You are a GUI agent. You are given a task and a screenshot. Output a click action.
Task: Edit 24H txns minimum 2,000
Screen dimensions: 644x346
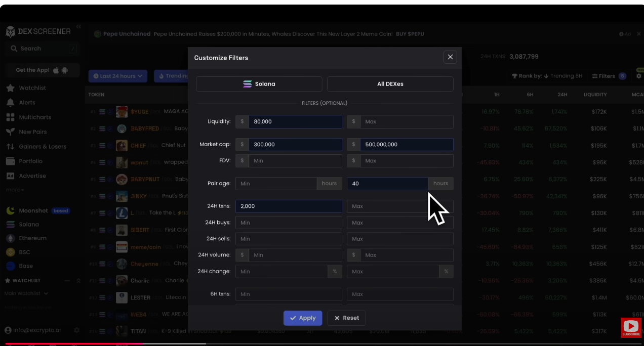tap(289, 206)
